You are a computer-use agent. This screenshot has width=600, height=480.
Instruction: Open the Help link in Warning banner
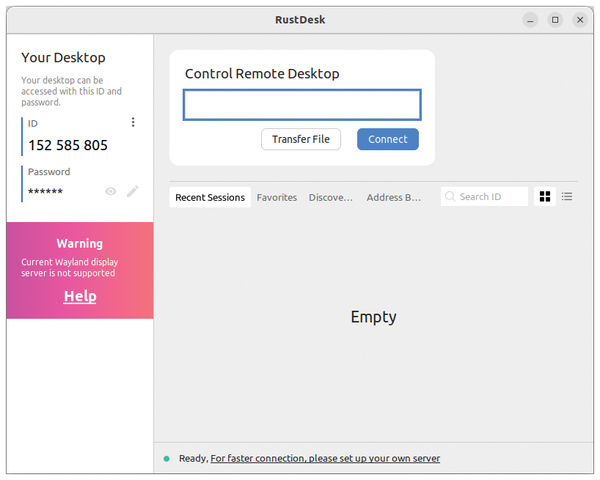point(80,296)
